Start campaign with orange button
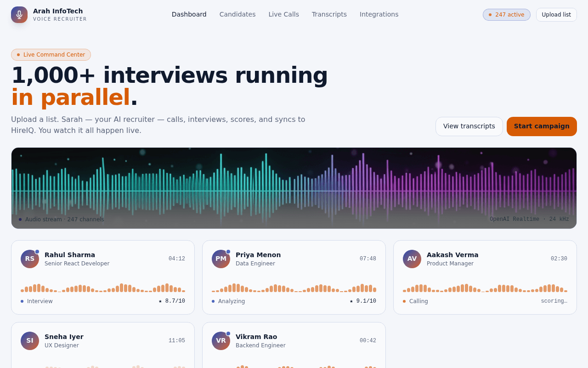The width and height of the screenshot is (588, 368). (542, 126)
